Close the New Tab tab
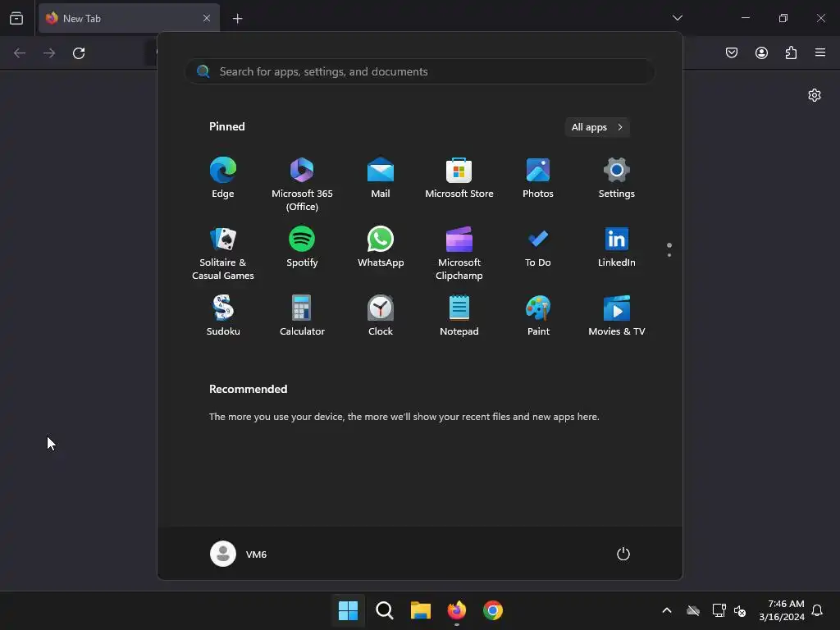 (x=207, y=18)
